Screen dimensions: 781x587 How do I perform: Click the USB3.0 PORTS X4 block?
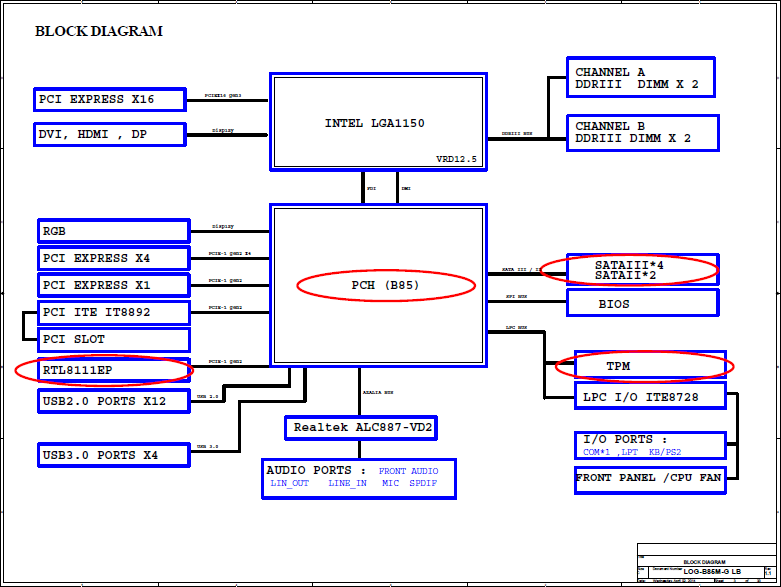[114, 455]
